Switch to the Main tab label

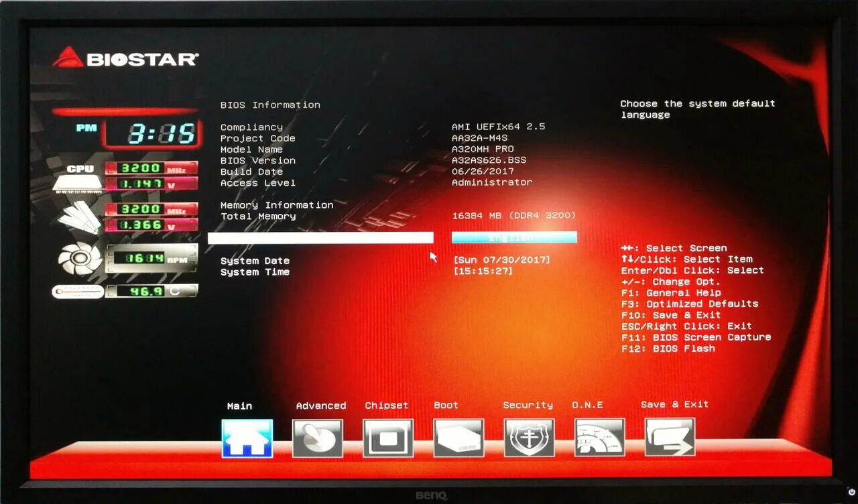[x=239, y=405]
